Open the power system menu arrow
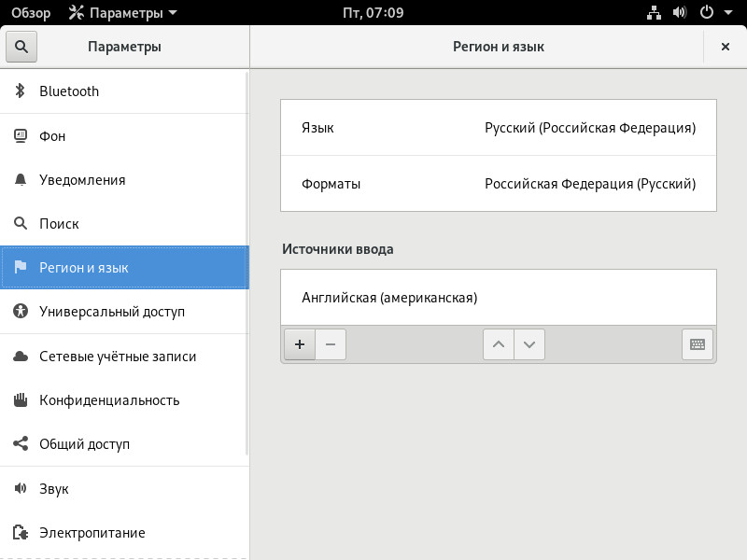Image resolution: width=747 pixels, height=560 pixels. [728, 12]
